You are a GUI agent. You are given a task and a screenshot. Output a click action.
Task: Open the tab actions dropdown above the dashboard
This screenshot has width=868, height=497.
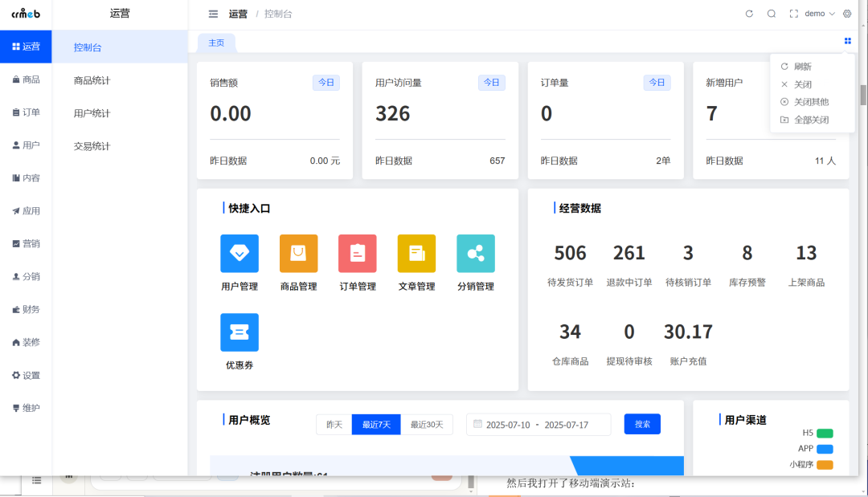(846, 41)
